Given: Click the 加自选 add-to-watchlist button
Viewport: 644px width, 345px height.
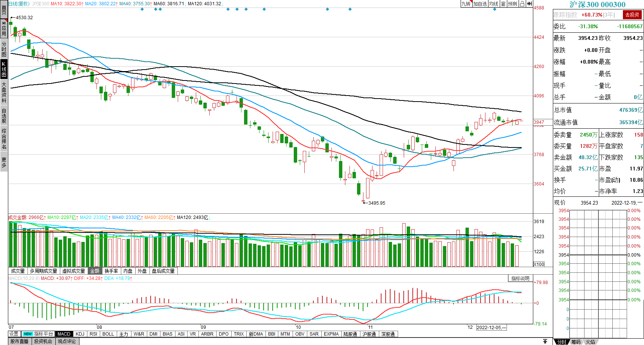Looking at the screenshot, I should pos(480,4).
